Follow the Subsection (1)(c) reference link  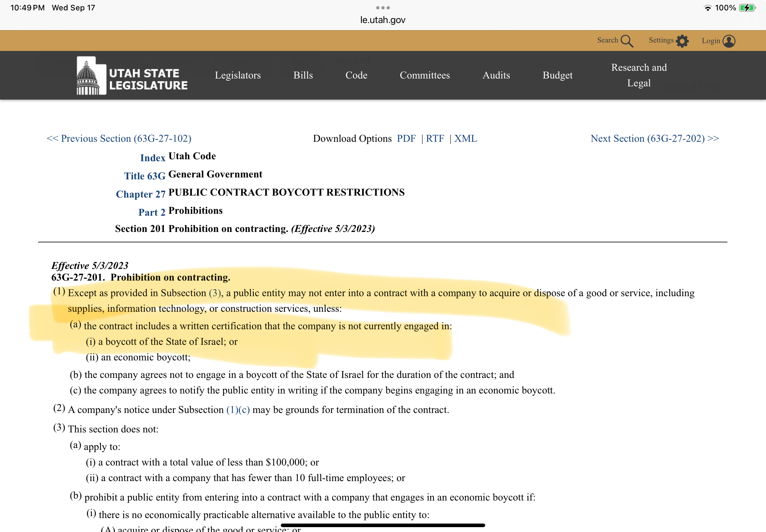[238, 410]
